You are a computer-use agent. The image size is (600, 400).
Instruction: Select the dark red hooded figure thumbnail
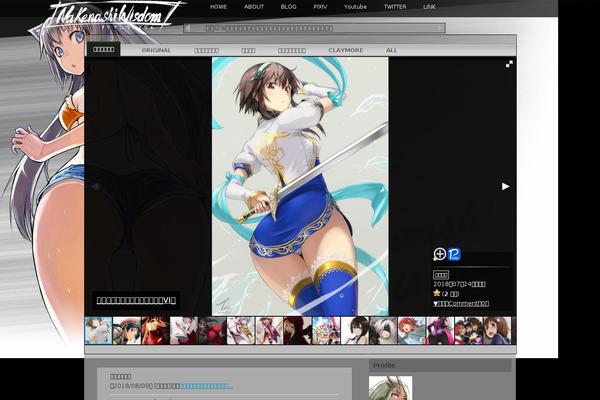(x=298, y=330)
